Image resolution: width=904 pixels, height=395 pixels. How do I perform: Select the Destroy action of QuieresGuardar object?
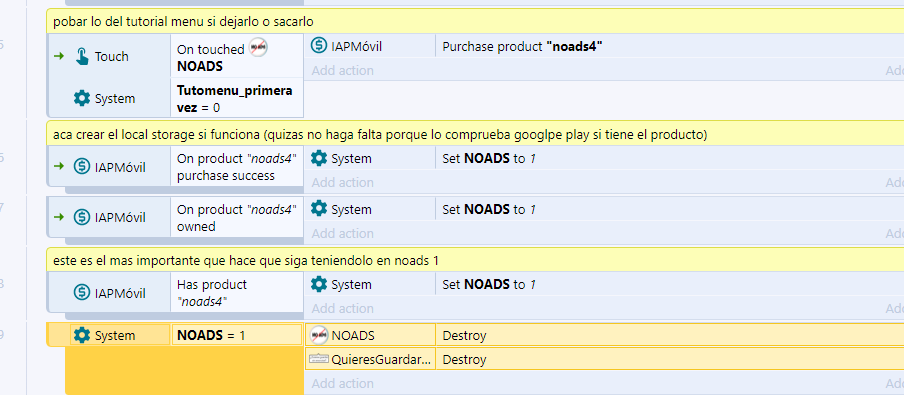[x=464, y=360]
